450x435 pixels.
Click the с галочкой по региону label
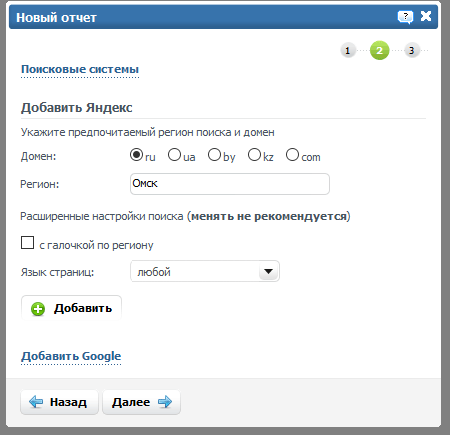click(96, 245)
